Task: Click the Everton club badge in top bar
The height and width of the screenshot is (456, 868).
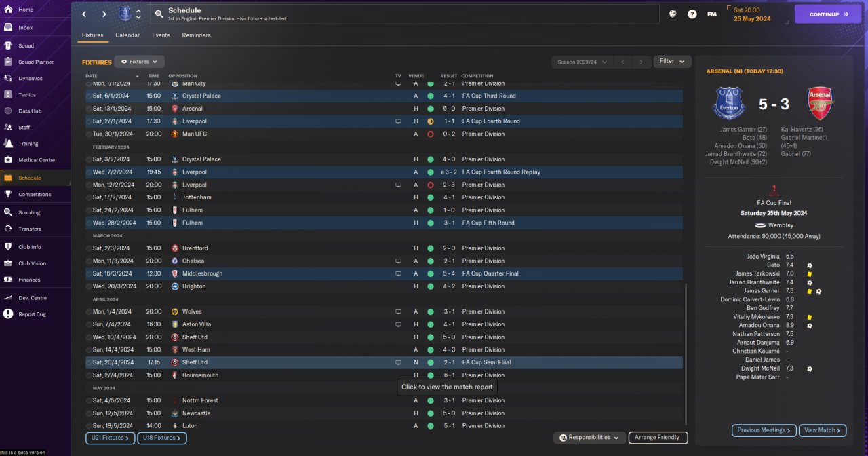Action: click(x=125, y=14)
